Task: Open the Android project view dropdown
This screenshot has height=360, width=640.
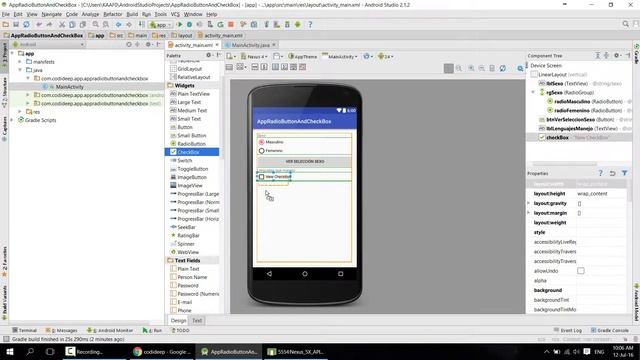Action: tap(48, 44)
